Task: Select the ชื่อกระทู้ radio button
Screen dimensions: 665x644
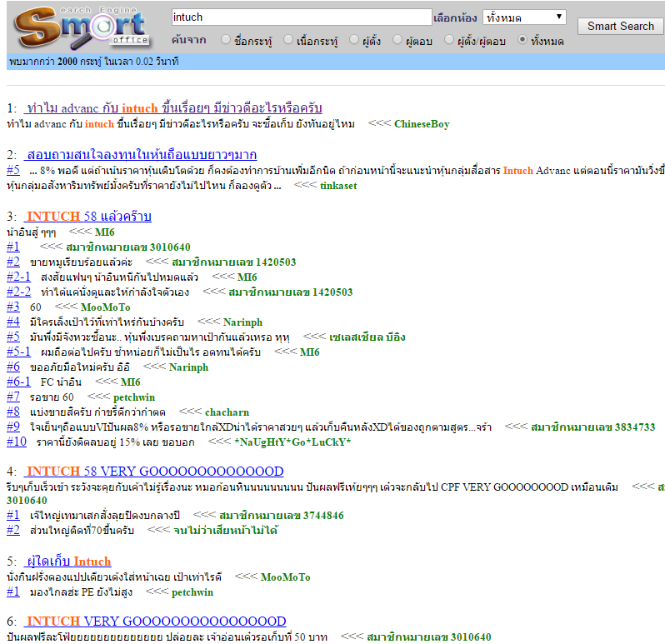Action: point(226,40)
